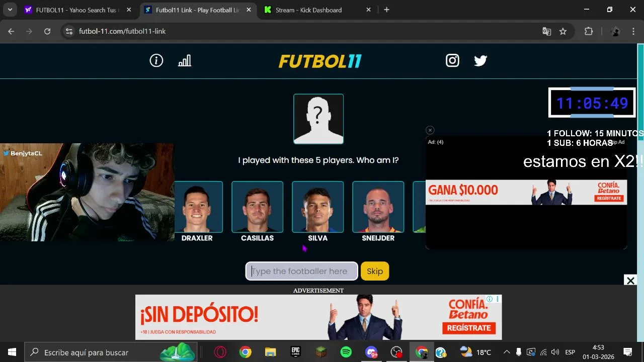Open File Explorer from the taskbar
This screenshot has height=362, width=644.
270,352
